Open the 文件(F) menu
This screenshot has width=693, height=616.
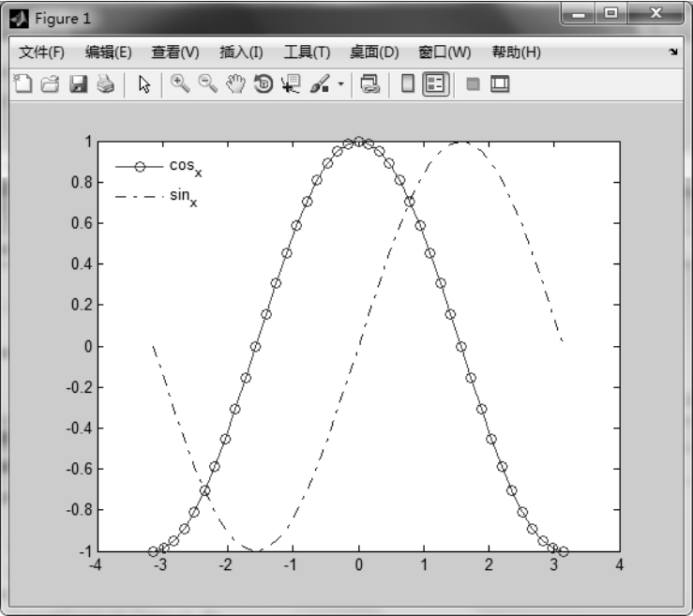[41, 52]
